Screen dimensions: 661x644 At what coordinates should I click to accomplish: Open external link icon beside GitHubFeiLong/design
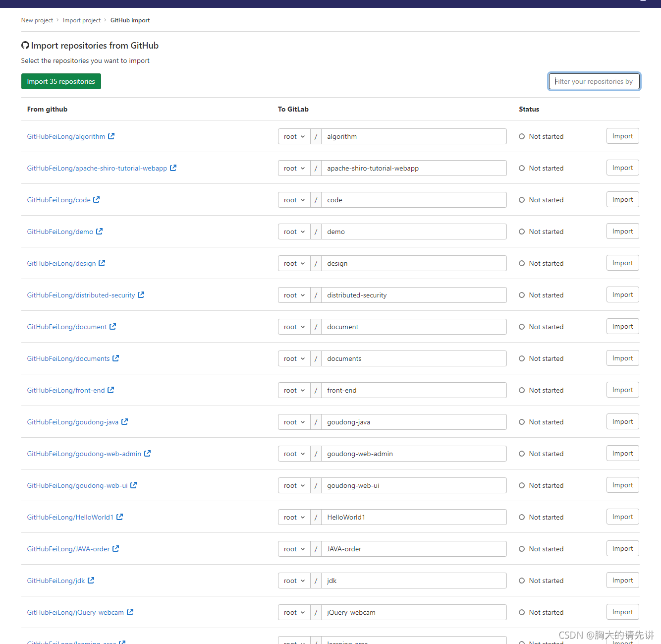[102, 263]
